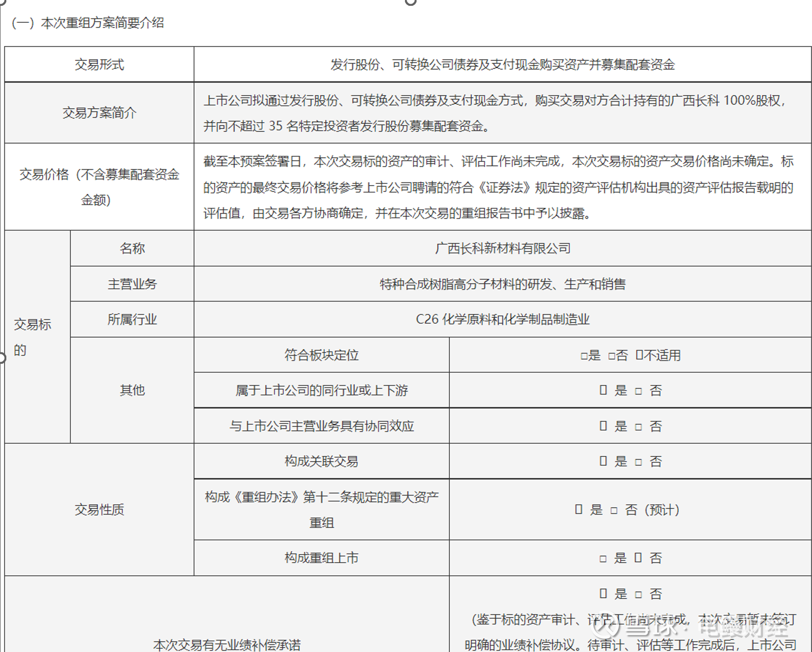
Task: Toggle 否 checkbox for 构成重组上市
Action: (638, 557)
